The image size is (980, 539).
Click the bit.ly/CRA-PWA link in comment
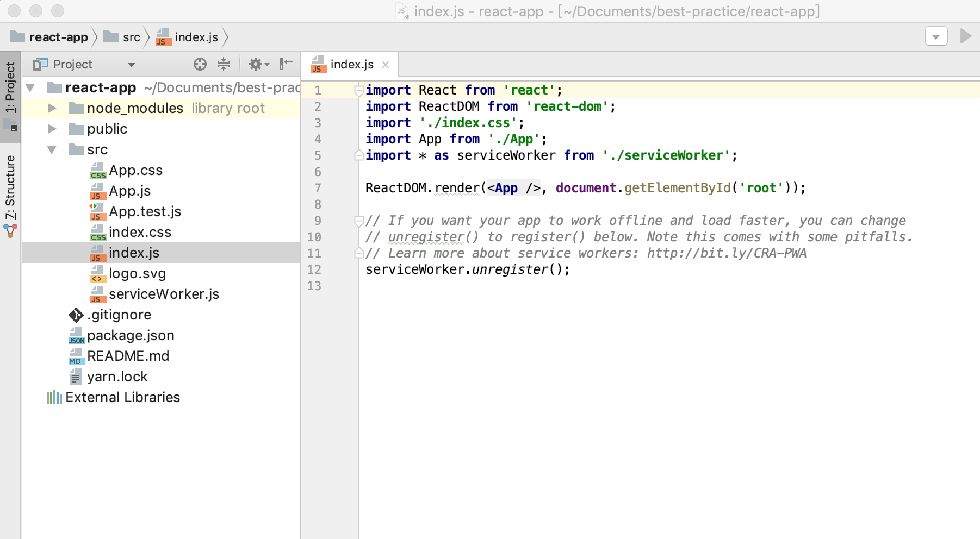726,253
